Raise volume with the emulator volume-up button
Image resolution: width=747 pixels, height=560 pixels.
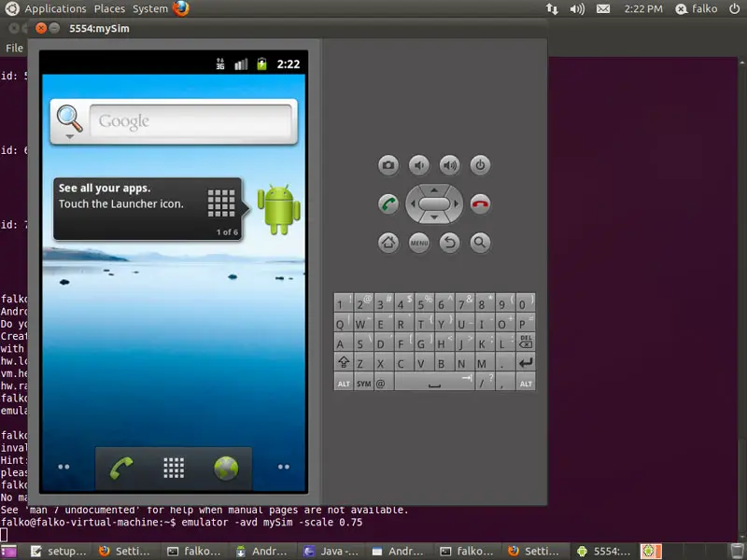[x=449, y=165]
